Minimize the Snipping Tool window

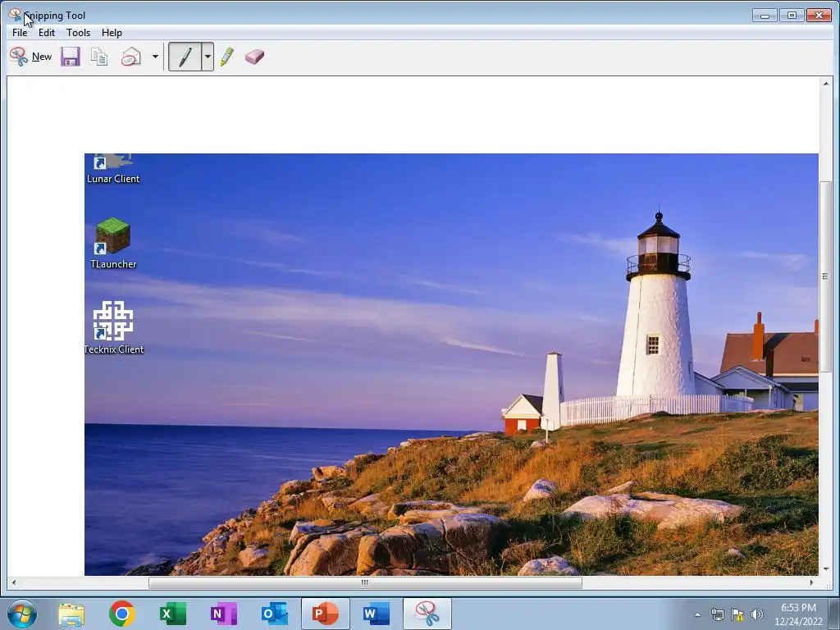tap(765, 15)
